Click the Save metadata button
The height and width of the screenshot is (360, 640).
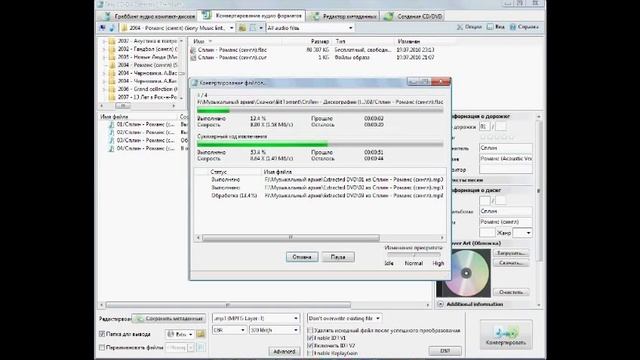click(x=169, y=318)
